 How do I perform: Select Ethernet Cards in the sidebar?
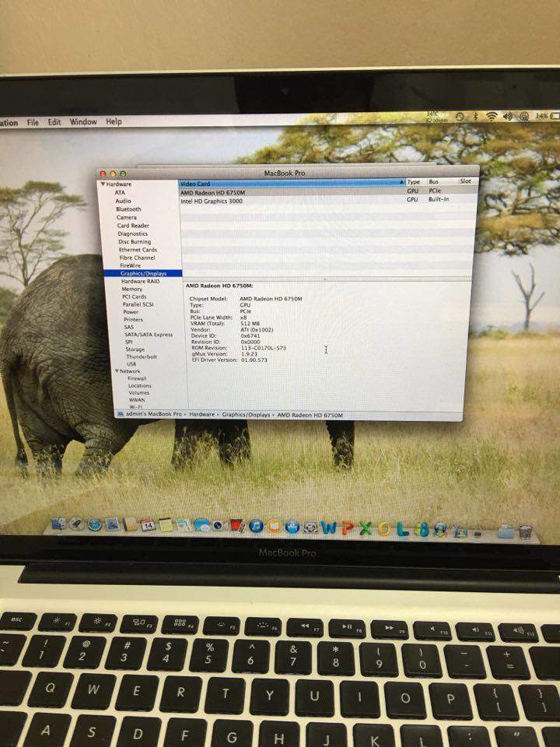tap(138, 250)
